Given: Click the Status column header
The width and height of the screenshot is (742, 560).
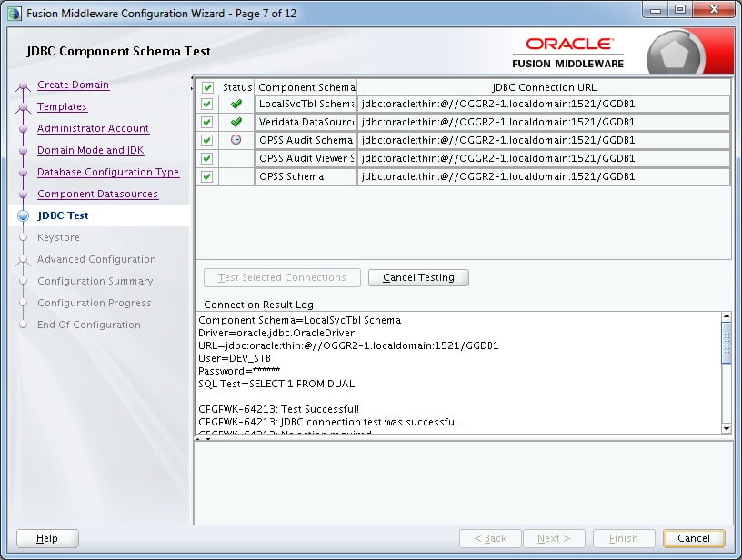Looking at the screenshot, I should (236, 87).
